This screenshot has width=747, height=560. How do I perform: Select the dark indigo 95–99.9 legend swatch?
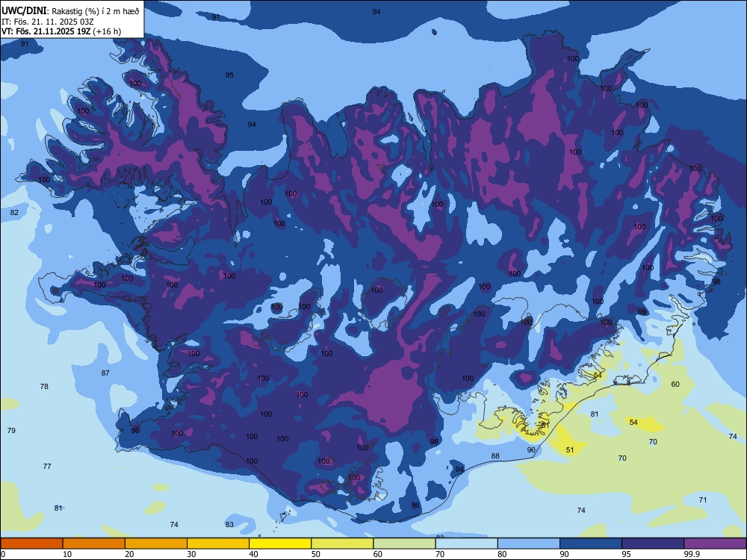point(653,544)
